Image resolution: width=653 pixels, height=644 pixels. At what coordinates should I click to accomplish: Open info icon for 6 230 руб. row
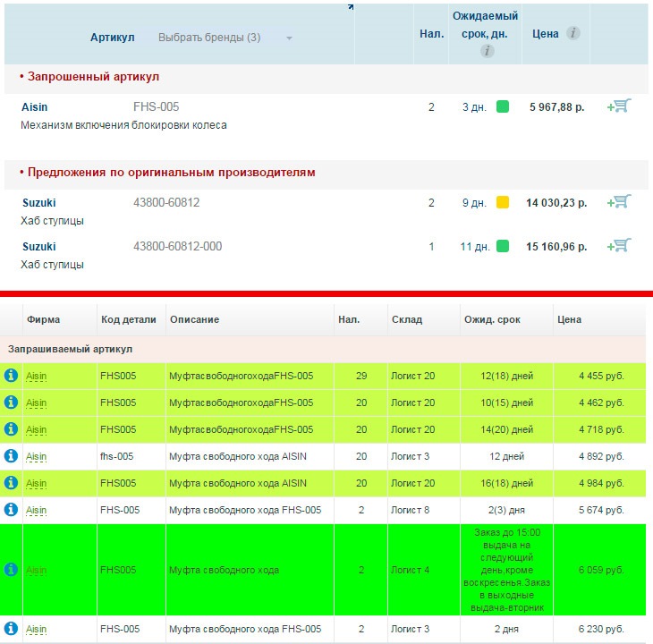[11, 628]
